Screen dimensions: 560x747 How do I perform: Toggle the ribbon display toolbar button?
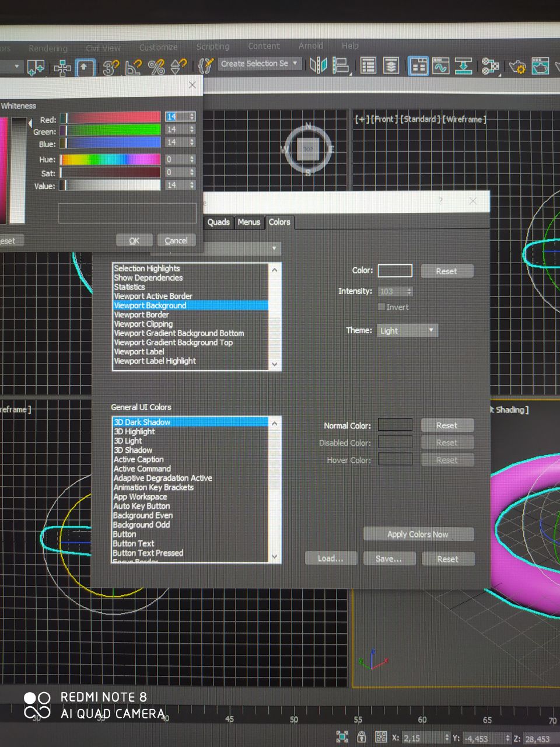tap(418, 66)
